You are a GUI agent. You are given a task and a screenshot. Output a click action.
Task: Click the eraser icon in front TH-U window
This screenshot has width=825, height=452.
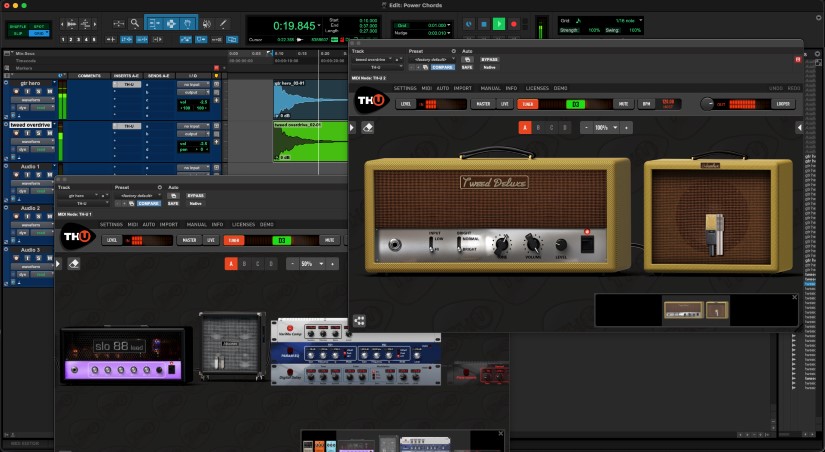[368, 128]
